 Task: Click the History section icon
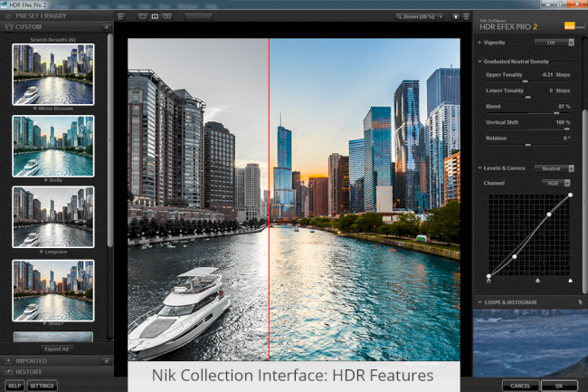coord(8,372)
